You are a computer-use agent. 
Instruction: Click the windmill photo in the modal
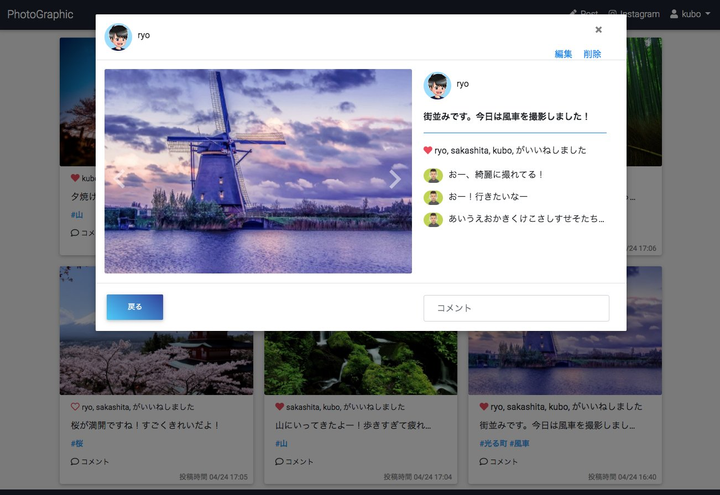258,171
